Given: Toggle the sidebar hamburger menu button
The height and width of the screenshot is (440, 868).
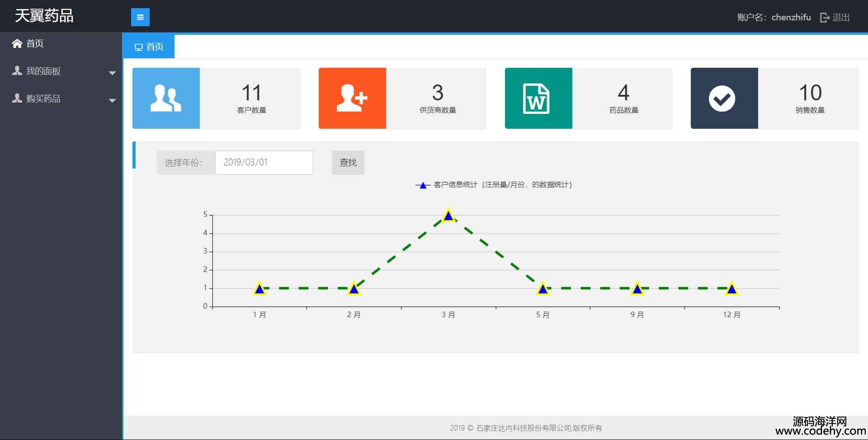Looking at the screenshot, I should tap(140, 17).
